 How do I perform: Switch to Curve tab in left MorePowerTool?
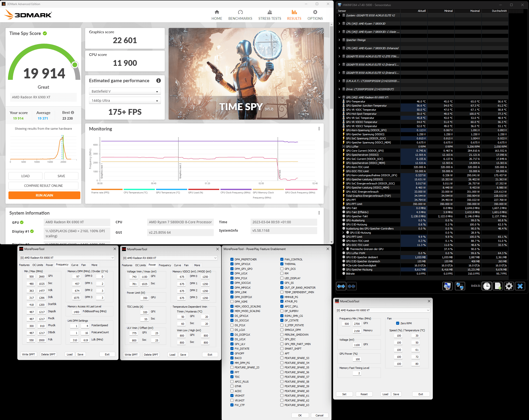(75, 265)
